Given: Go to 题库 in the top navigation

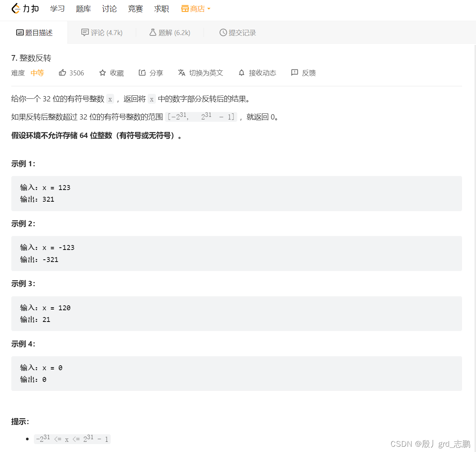Looking at the screenshot, I should coord(83,8).
